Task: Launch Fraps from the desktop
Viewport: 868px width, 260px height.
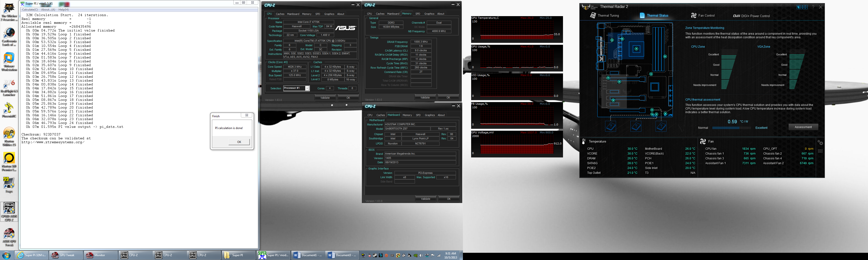Action: click(x=9, y=185)
